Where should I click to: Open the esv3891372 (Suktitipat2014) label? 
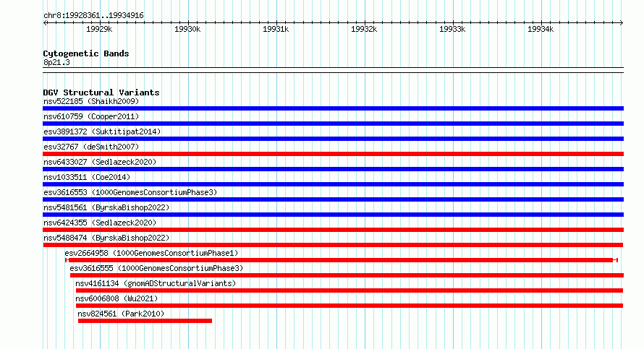(x=102, y=132)
